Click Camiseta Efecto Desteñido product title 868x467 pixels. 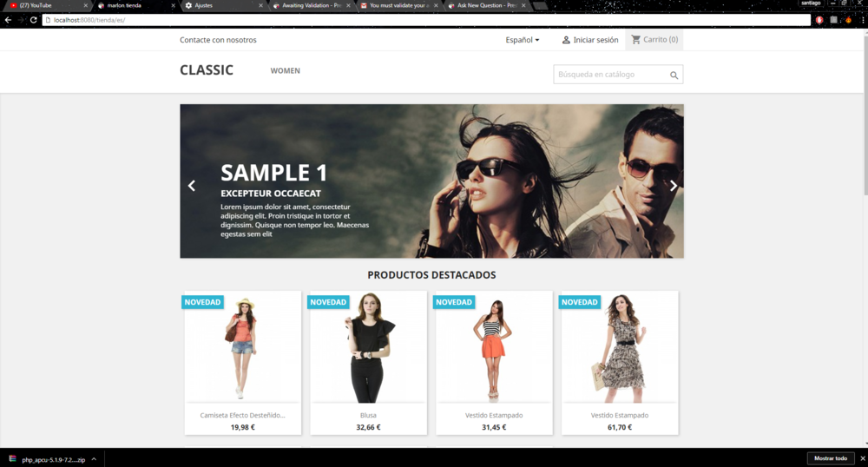(242, 415)
